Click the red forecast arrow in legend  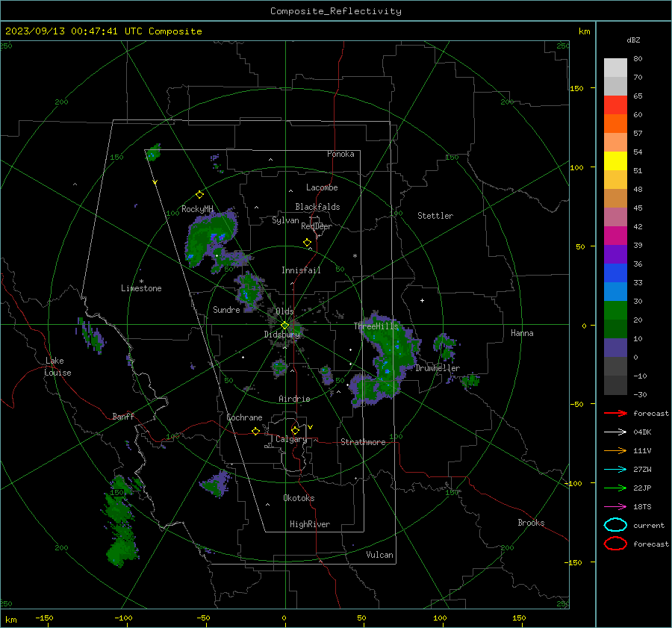(x=615, y=413)
